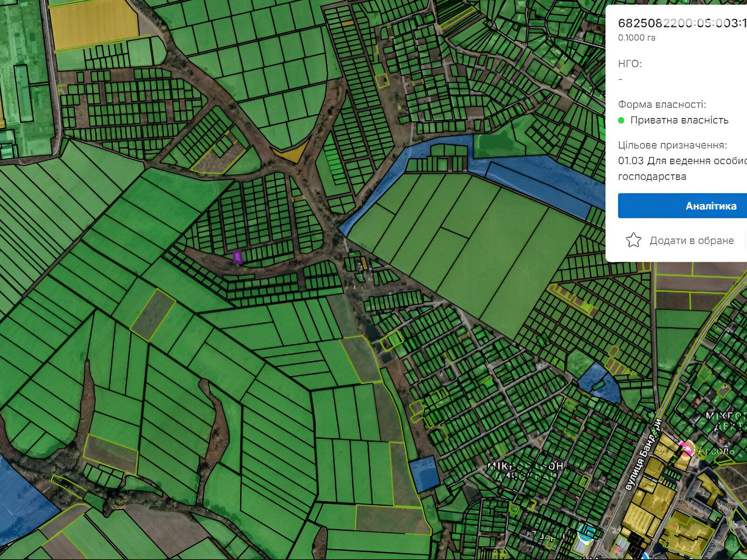Select the cadastral number starting with 6825082200
Viewport: 747px width, 560px height.
pos(682,23)
